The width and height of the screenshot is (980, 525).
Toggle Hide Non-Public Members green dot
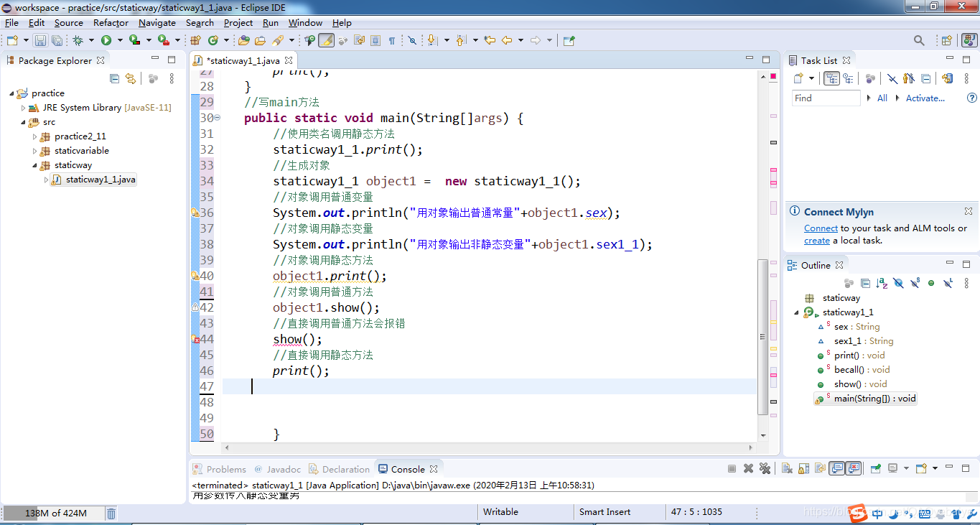[x=931, y=284]
